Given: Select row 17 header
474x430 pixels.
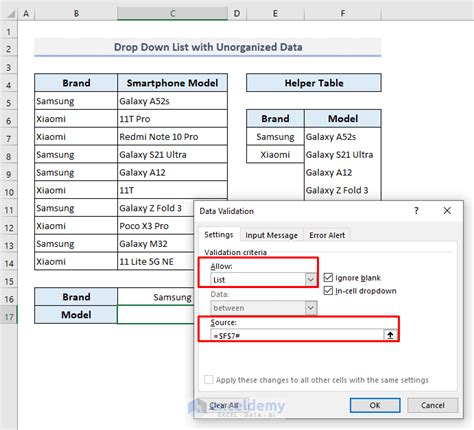Looking at the screenshot, I should (9, 317).
